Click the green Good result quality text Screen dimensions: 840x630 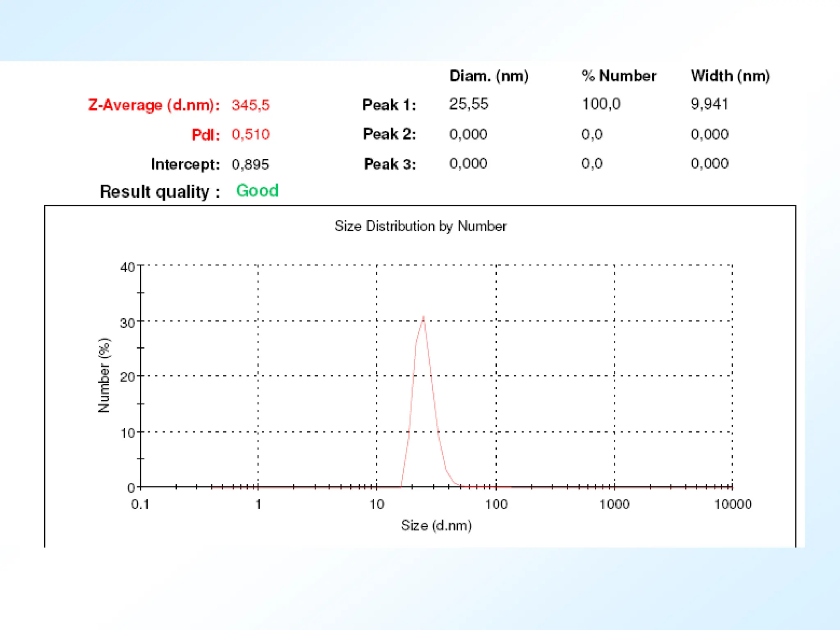(x=257, y=191)
